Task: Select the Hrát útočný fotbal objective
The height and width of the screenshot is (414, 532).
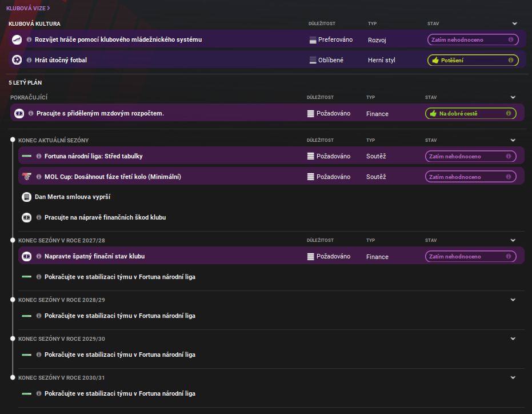Action: (267, 60)
